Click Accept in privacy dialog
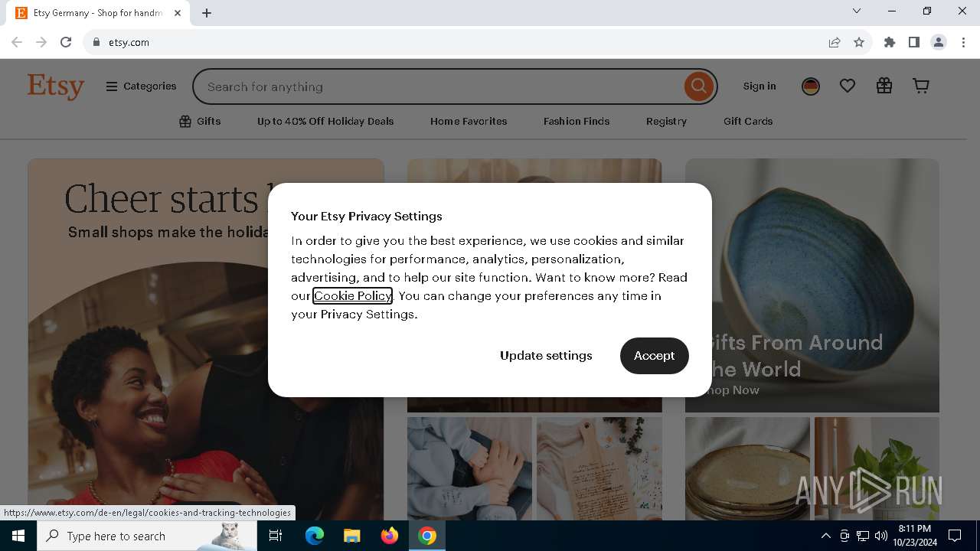This screenshot has height=551, width=980. coord(654,356)
